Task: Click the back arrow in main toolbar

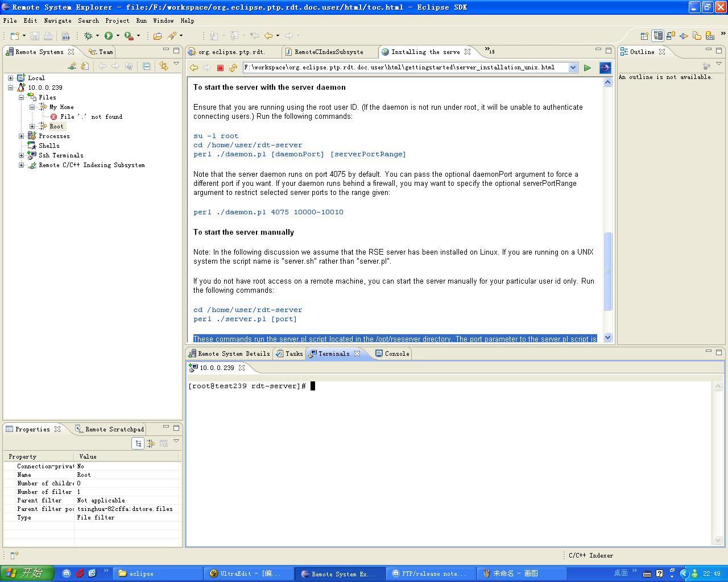Action: [268, 36]
